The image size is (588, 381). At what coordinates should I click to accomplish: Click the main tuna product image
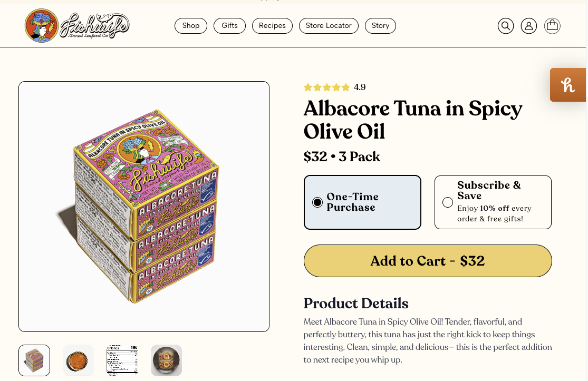point(144,207)
